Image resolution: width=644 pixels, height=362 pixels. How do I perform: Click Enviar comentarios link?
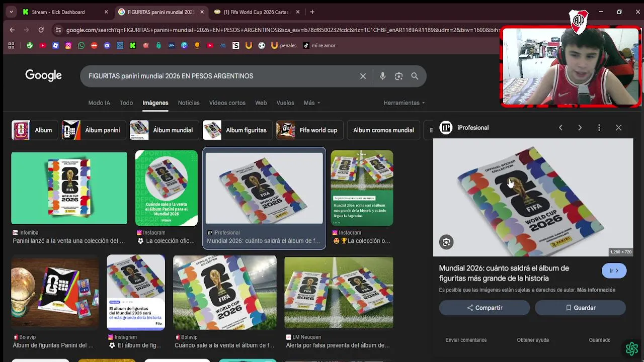click(x=466, y=340)
